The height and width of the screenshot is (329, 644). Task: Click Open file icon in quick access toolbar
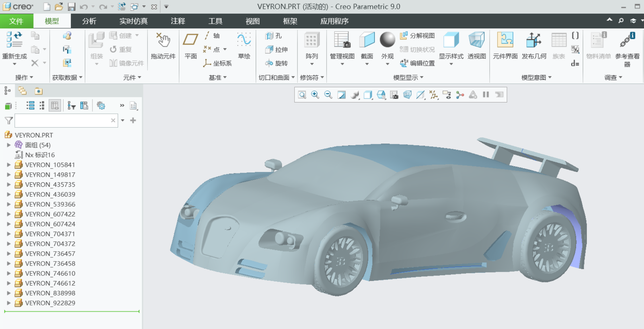coord(59,7)
